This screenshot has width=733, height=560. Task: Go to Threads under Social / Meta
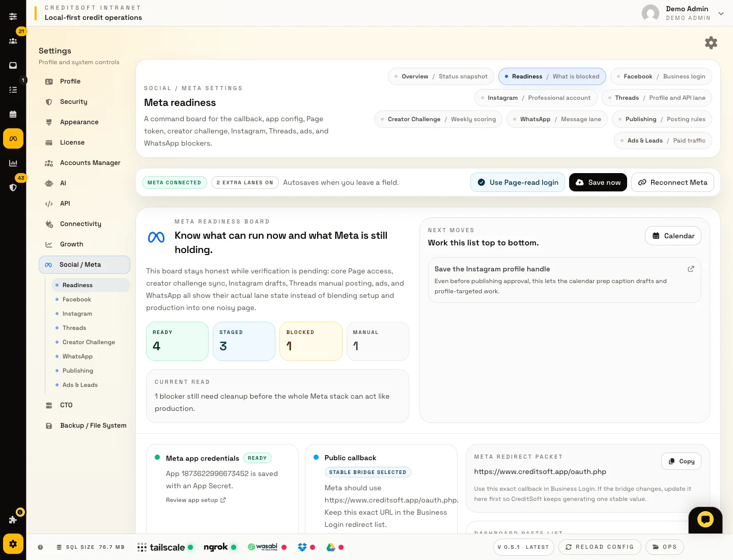[x=74, y=328]
